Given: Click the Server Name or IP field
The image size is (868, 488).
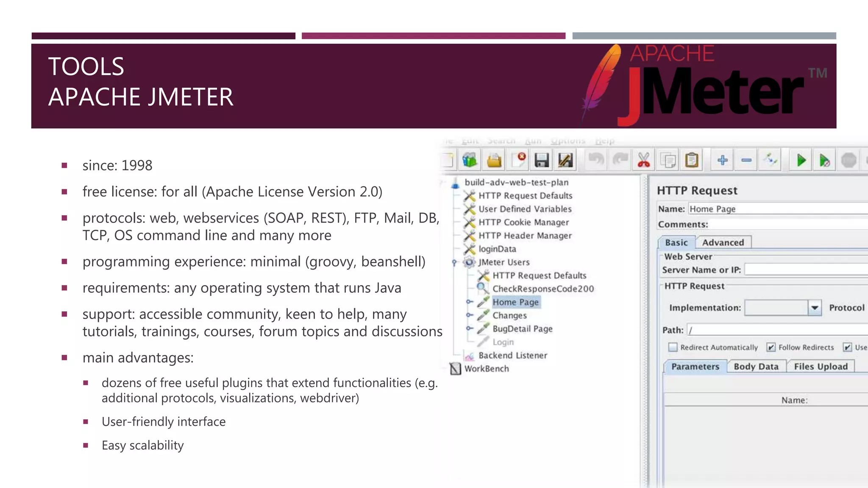Looking at the screenshot, I should tap(806, 270).
